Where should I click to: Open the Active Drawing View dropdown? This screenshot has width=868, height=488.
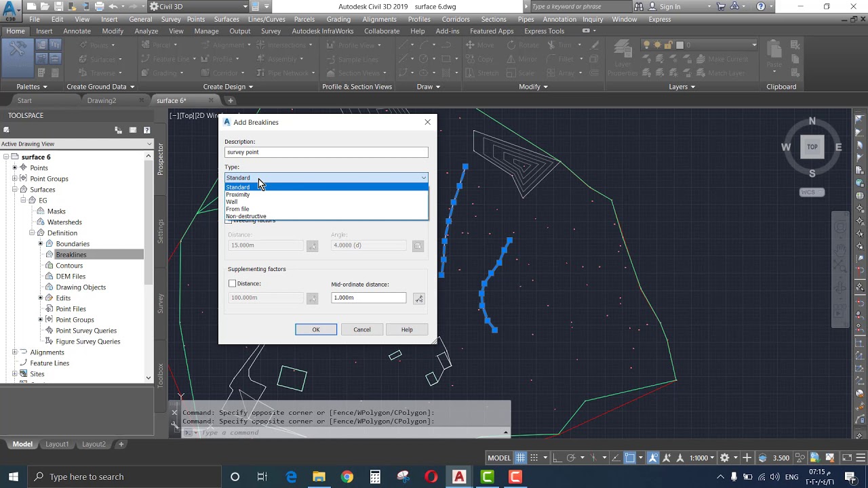tap(77, 144)
